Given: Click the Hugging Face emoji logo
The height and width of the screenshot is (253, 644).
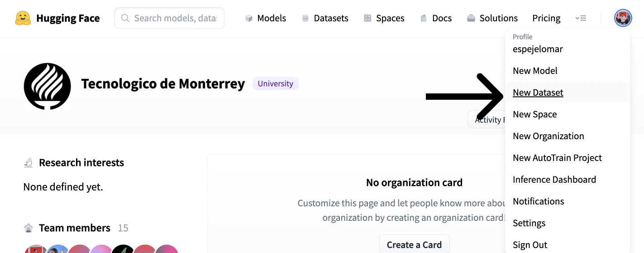Looking at the screenshot, I should 23,18.
